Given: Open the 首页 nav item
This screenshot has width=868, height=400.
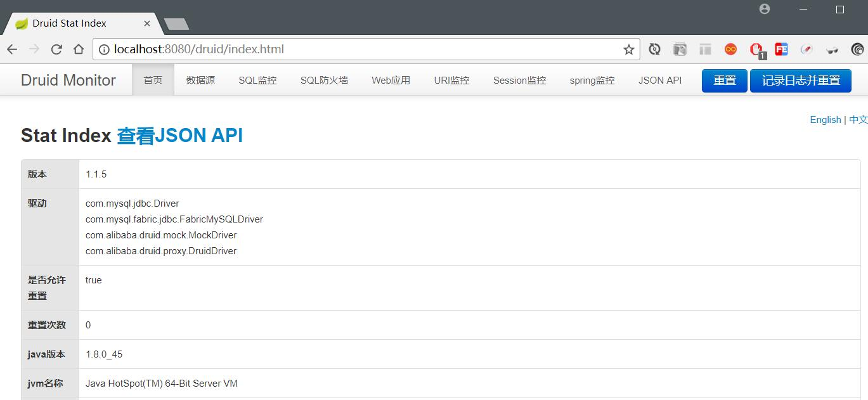Looking at the screenshot, I should (x=153, y=80).
